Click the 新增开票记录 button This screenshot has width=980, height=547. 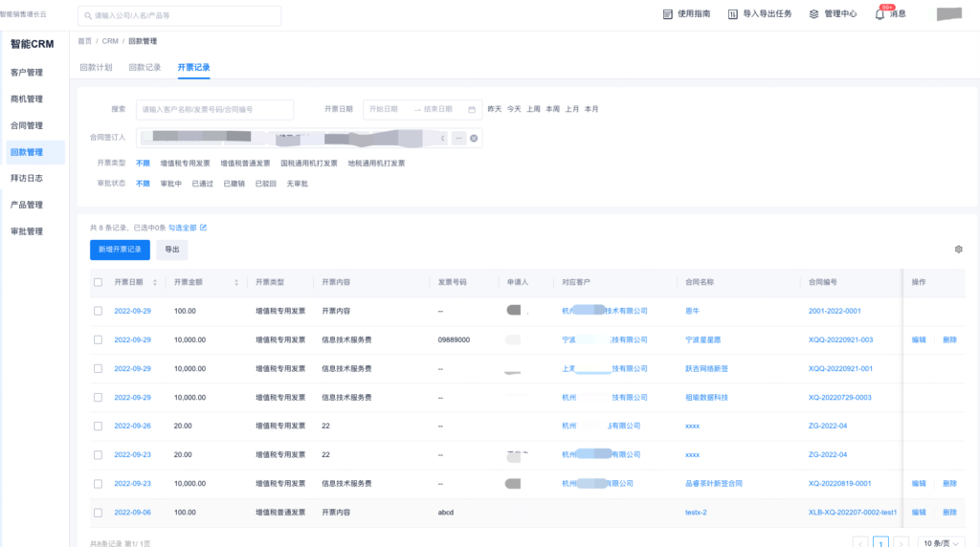point(120,250)
